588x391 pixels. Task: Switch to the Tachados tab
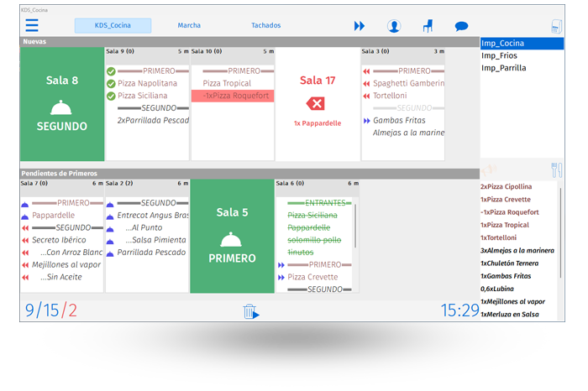click(266, 25)
